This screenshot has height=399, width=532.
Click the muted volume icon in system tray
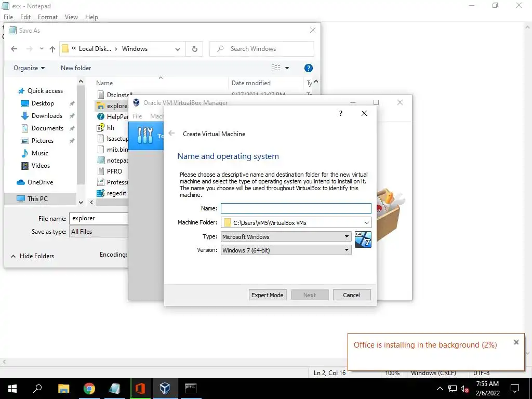click(465, 389)
